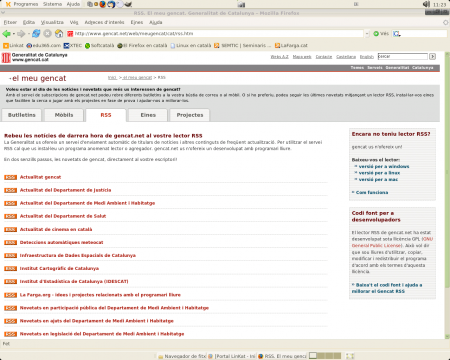Viewport: 450px width, 360px height.
Task: Launch Firefox from the top panel icon
Action: click(103, 4)
